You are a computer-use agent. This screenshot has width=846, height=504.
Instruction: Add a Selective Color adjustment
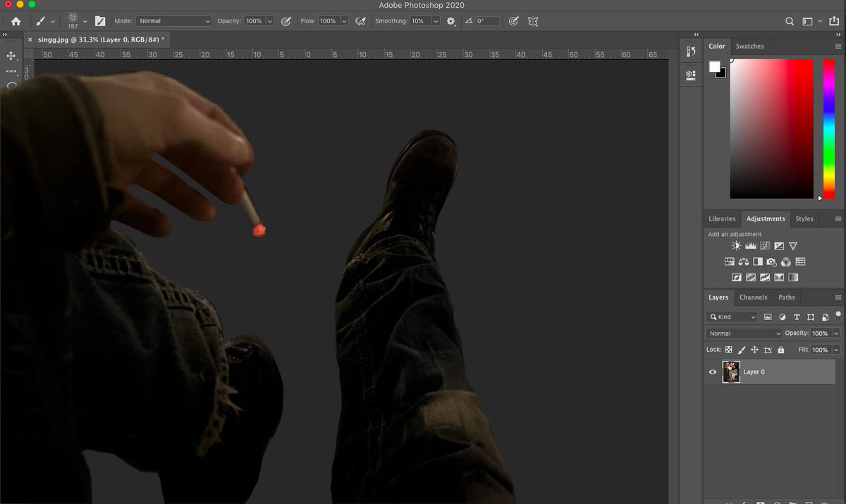778,278
